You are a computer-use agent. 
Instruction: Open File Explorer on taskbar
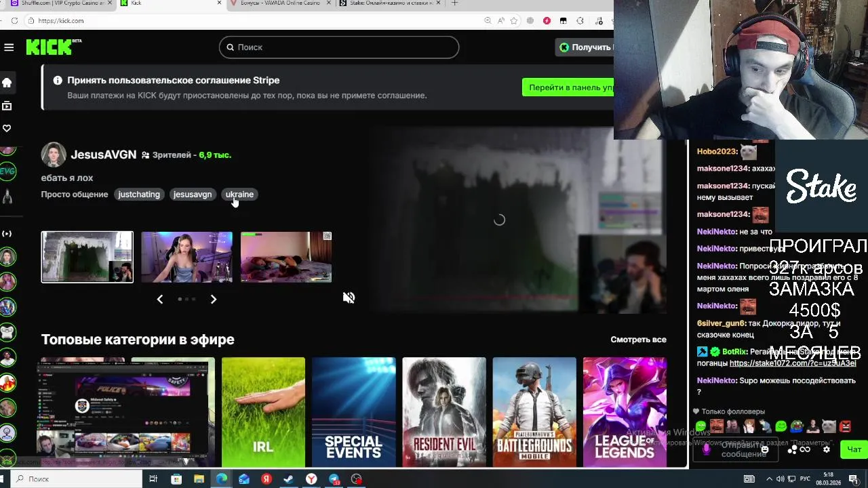coord(199,479)
